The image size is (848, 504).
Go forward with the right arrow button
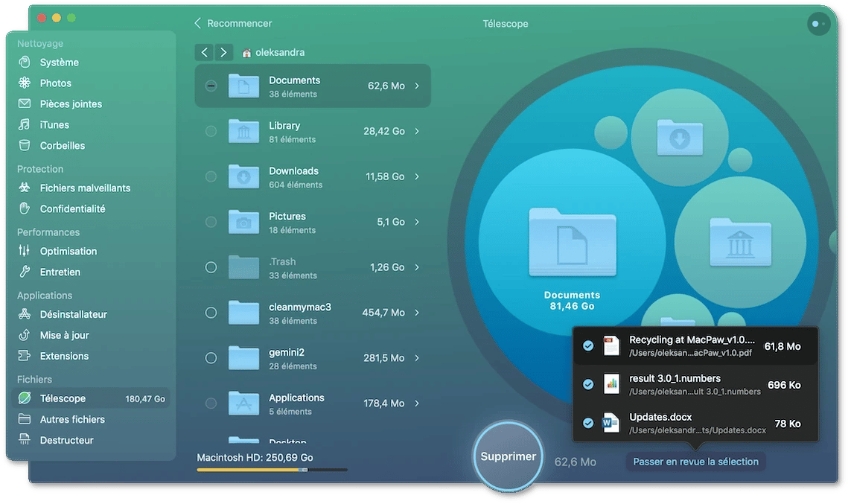(x=223, y=52)
